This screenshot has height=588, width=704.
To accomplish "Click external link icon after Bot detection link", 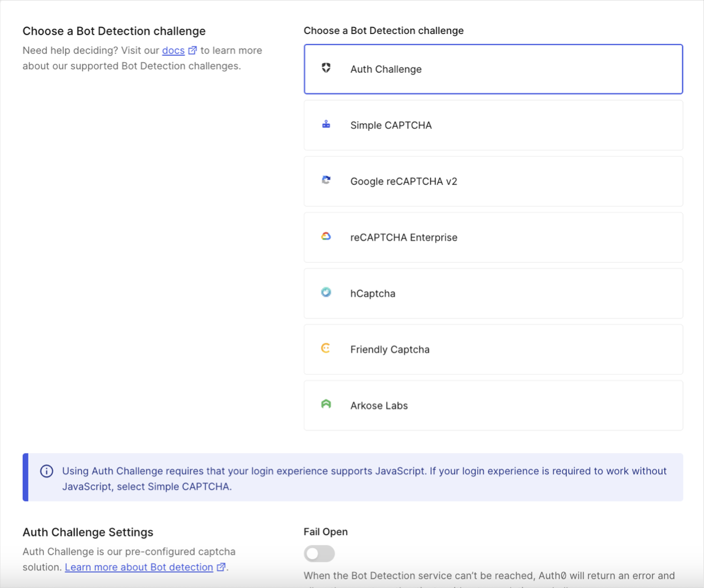I will tap(221, 567).
